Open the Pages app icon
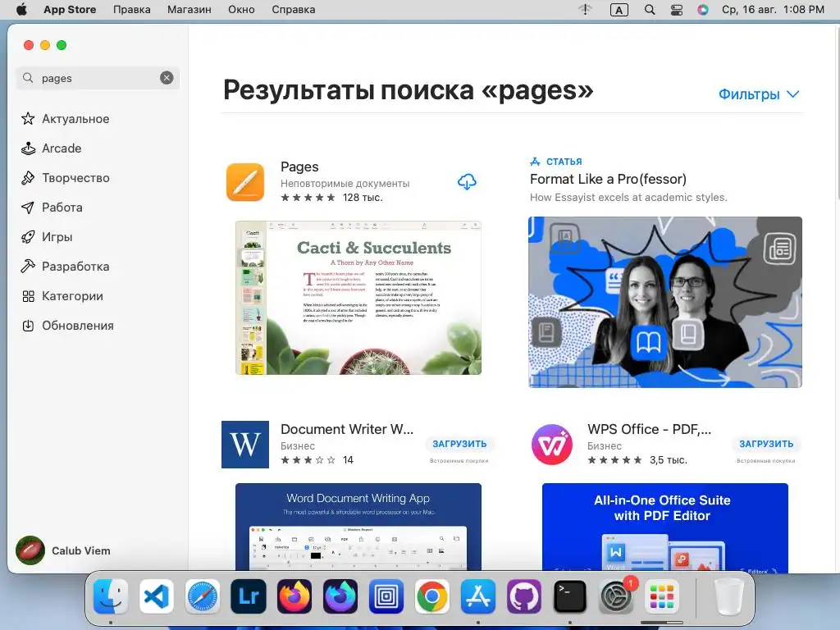The image size is (840, 630). 245,182
